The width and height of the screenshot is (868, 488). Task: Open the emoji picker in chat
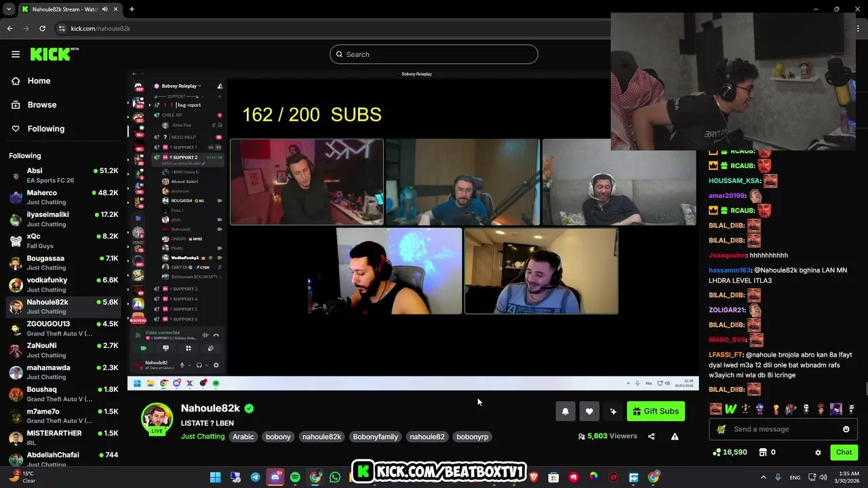[x=846, y=429]
